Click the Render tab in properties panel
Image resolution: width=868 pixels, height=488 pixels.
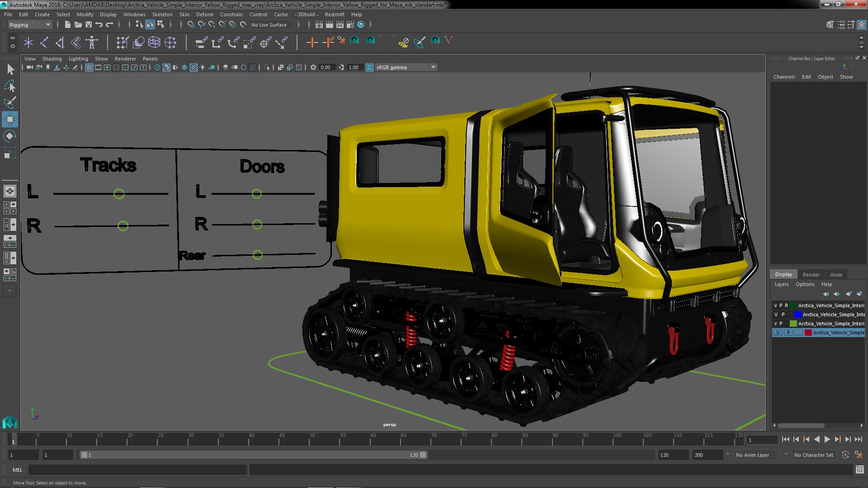(811, 274)
